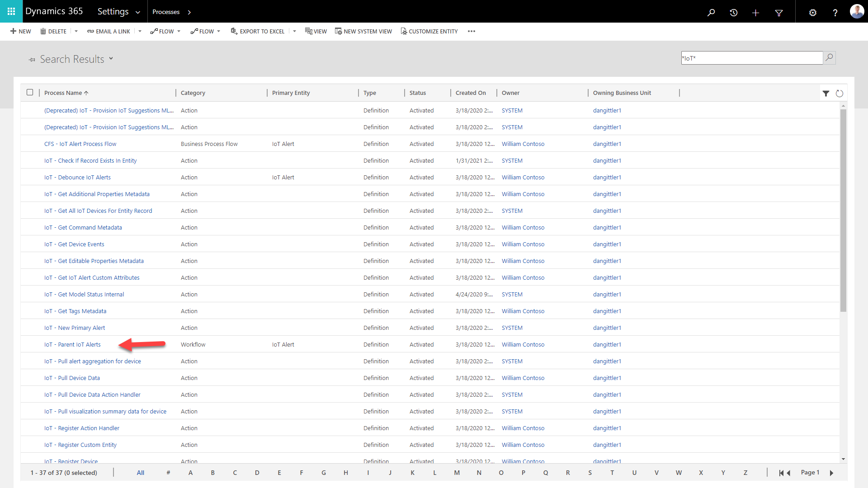Open IoT - Parent IoT Alerts workflow link
Viewport: 868px width, 488px height.
pos(71,344)
